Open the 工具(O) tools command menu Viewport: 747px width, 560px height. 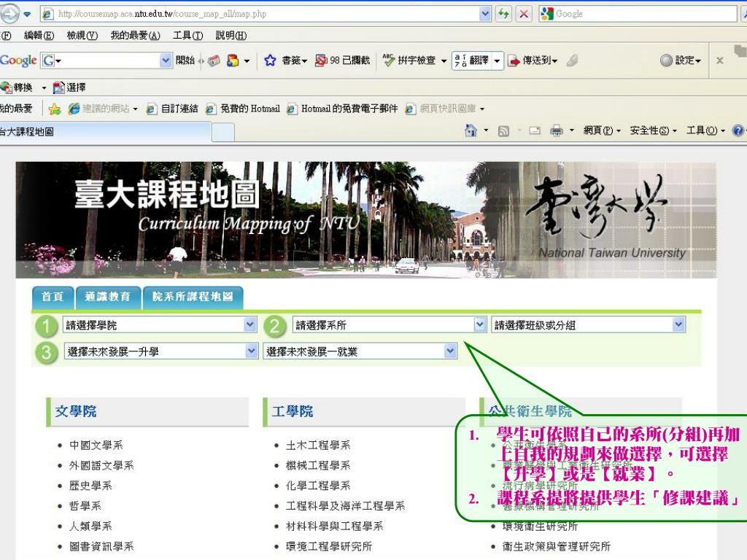point(705,131)
